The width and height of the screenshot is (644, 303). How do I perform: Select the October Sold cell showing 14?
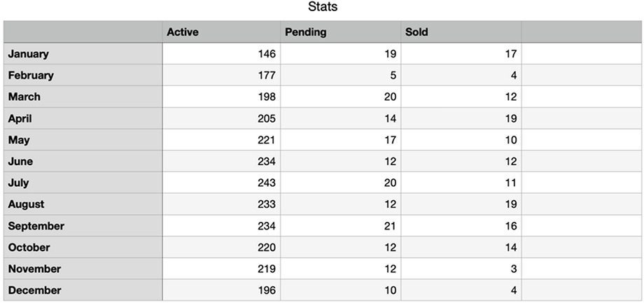pyautogui.click(x=461, y=247)
